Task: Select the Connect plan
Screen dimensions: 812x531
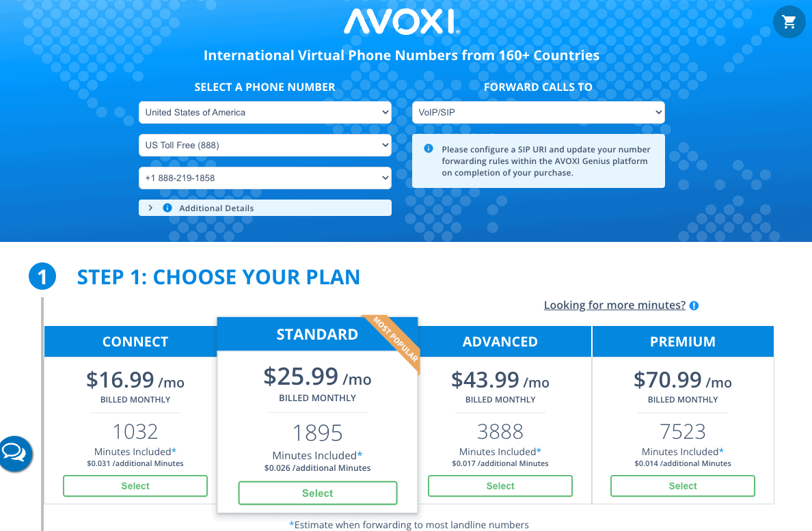Action: pos(135,486)
